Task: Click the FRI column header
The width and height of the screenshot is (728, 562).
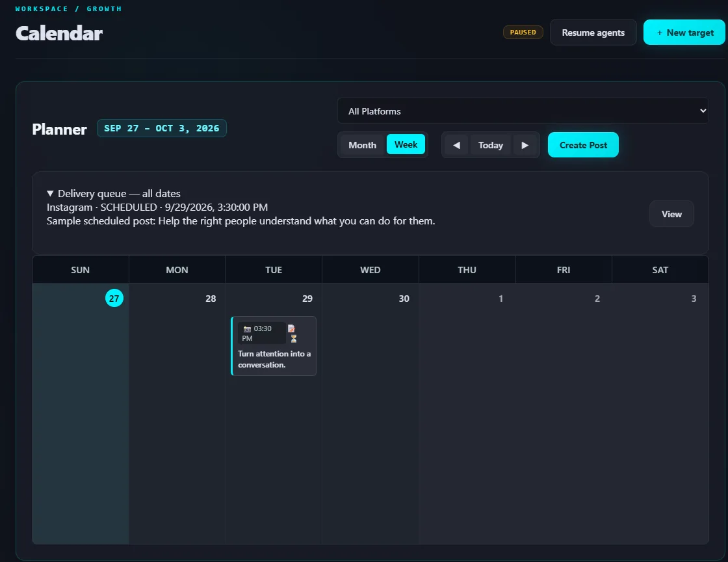Action: click(x=564, y=270)
